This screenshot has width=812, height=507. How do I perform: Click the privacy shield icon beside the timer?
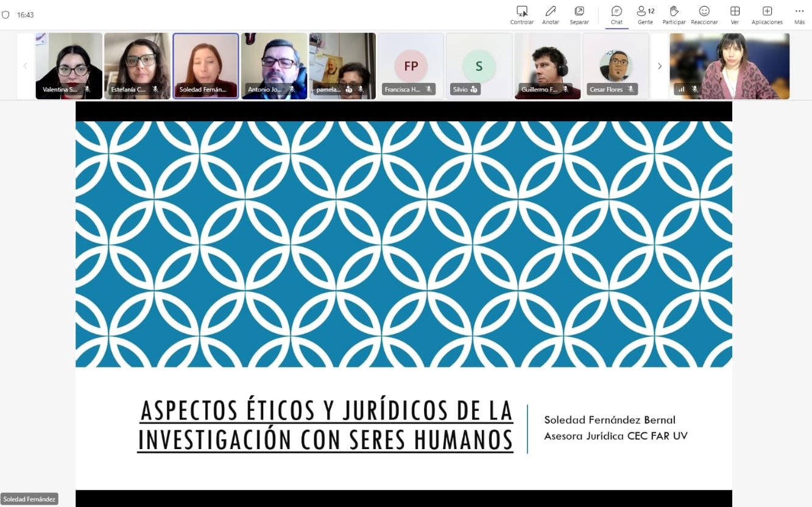(x=6, y=15)
